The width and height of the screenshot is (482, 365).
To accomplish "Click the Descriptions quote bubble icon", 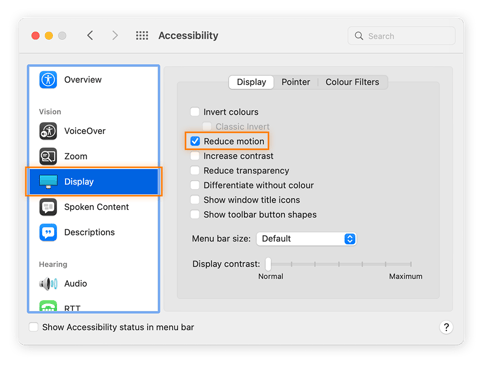I will (48, 232).
